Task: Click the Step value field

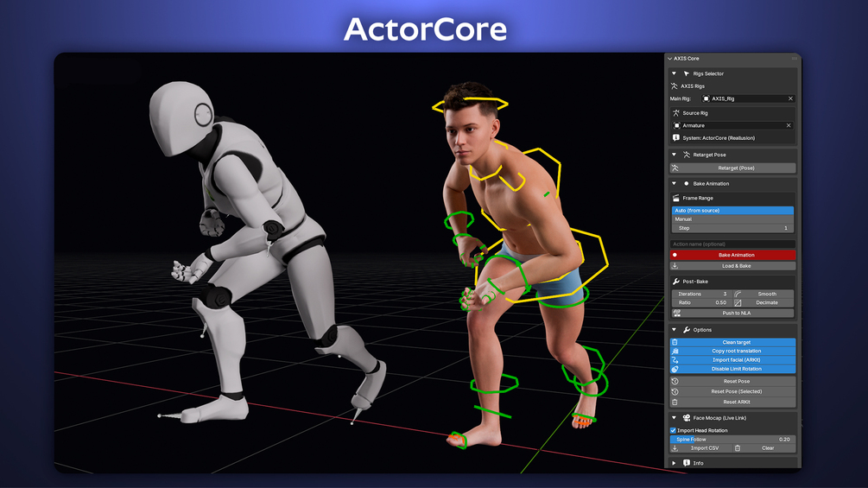Action: [x=732, y=228]
